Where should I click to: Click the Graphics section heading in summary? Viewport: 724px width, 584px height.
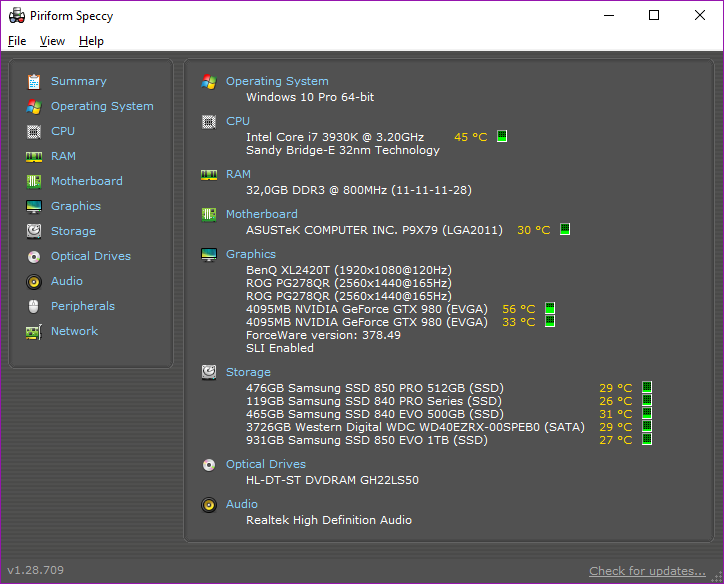coord(251,254)
